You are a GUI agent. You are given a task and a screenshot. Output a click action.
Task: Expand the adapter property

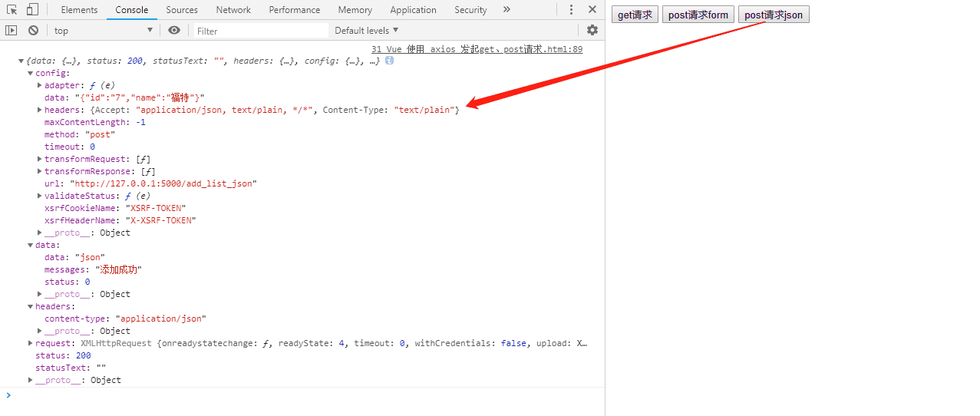pyautogui.click(x=40, y=85)
